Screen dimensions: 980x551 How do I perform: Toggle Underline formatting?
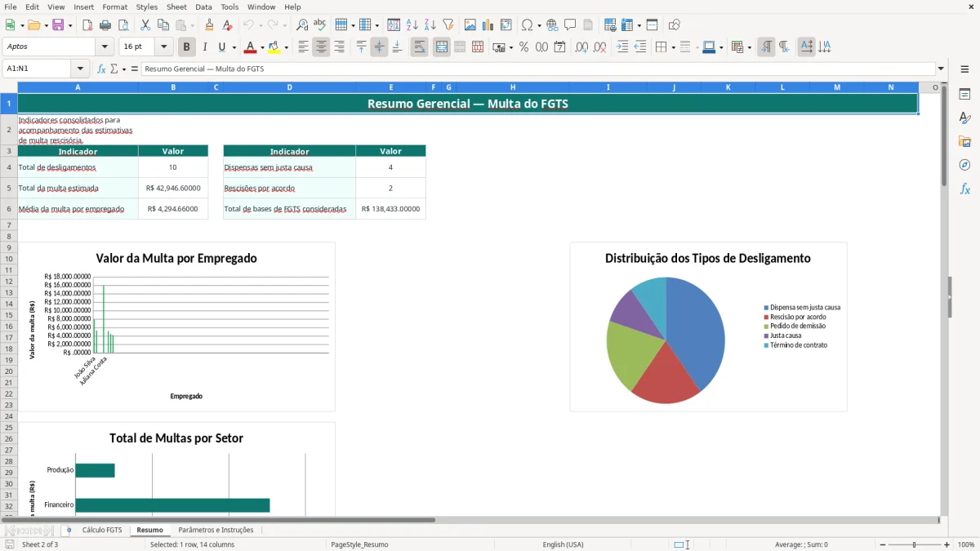222,47
